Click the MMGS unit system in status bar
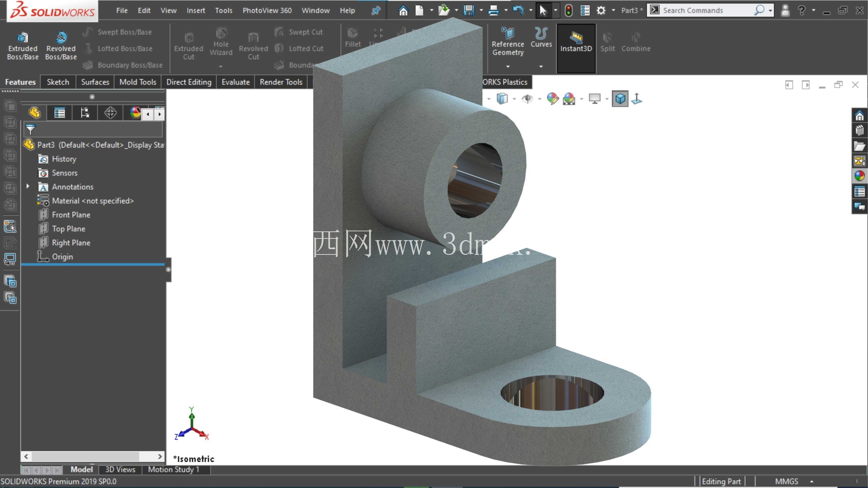868x488 pixels. click(786, 482)
